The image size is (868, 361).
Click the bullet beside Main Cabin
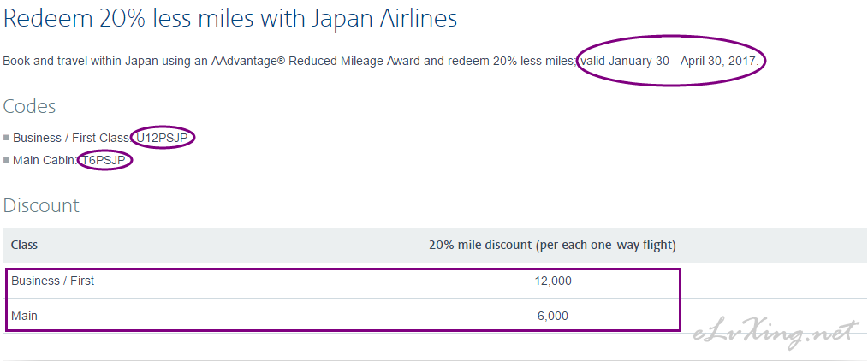6,160
